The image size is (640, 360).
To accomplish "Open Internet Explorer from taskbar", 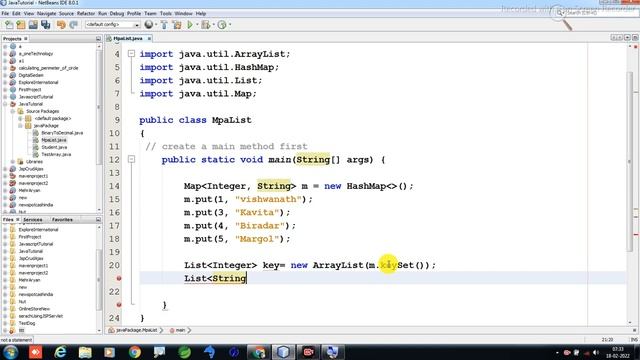I will click(60, 352).
